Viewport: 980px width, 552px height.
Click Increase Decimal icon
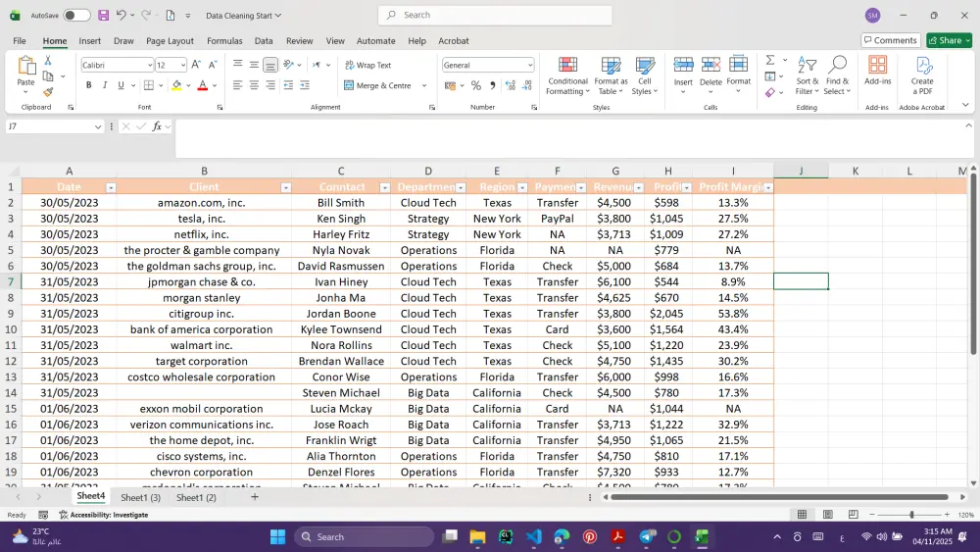(511, 85)
